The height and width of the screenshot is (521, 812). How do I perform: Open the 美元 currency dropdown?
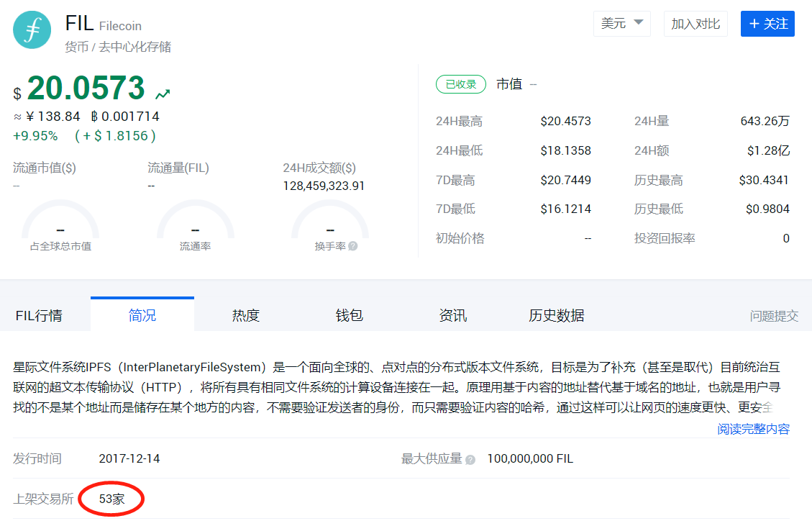[x=622, y=24]
